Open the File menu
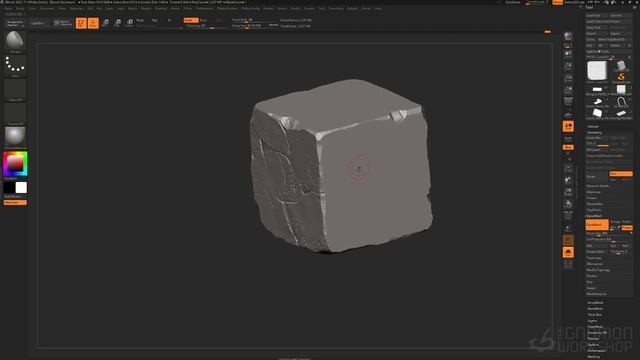 (99, 8)
